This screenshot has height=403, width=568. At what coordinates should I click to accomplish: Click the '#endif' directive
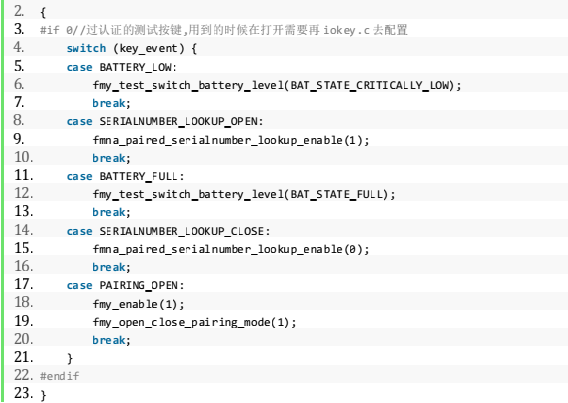(x=59, y=376)
